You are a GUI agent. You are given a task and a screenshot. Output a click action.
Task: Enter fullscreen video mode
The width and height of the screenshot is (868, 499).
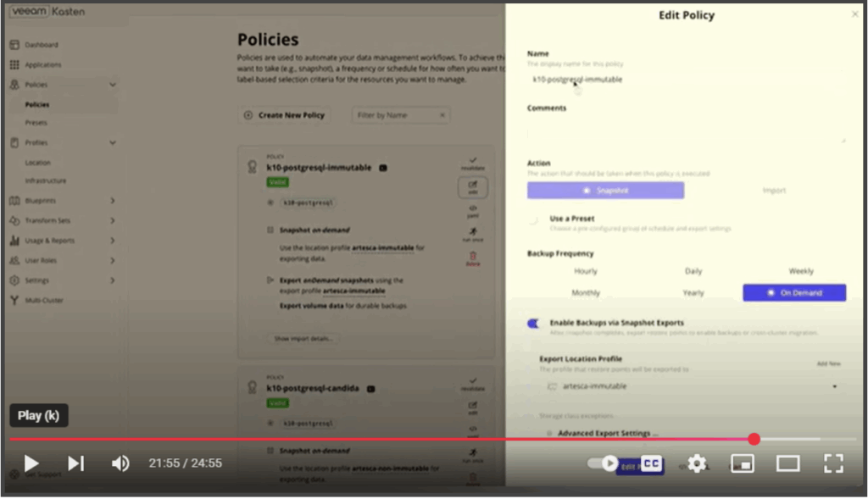pos(833,463)
